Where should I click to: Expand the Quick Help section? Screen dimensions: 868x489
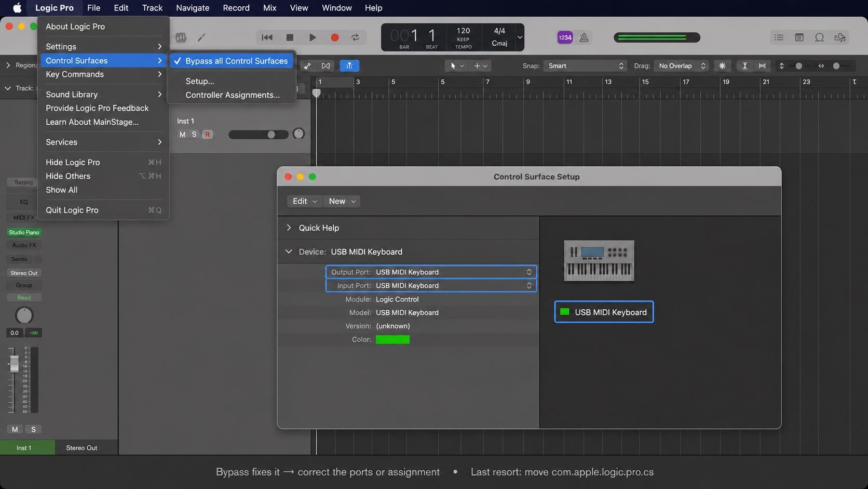coord(289,228)
